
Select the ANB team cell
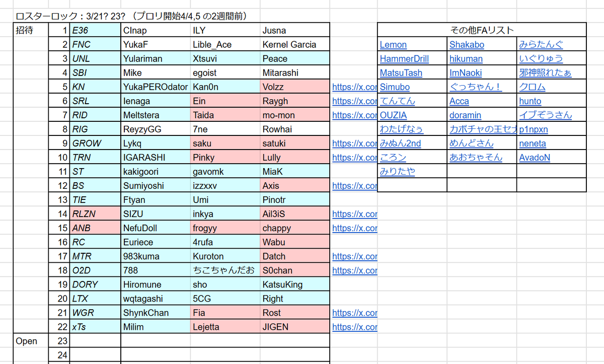tap(95, 228)
